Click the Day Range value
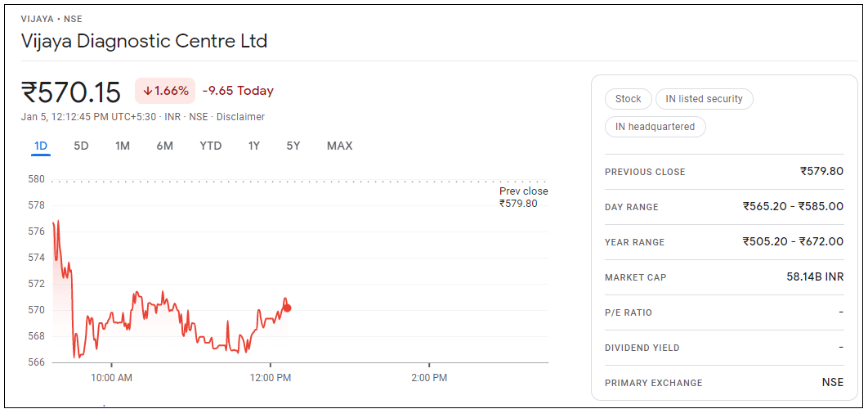 click(792, 207)
